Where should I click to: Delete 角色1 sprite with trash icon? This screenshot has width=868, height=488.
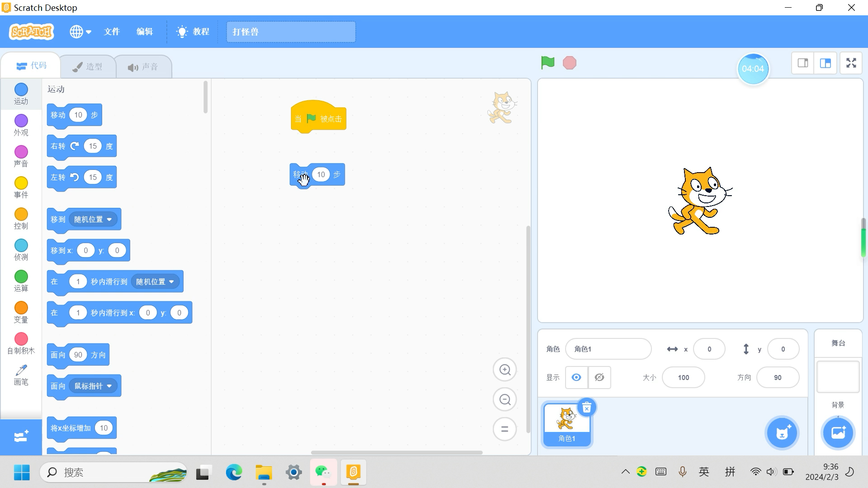(x=587, y=408)
